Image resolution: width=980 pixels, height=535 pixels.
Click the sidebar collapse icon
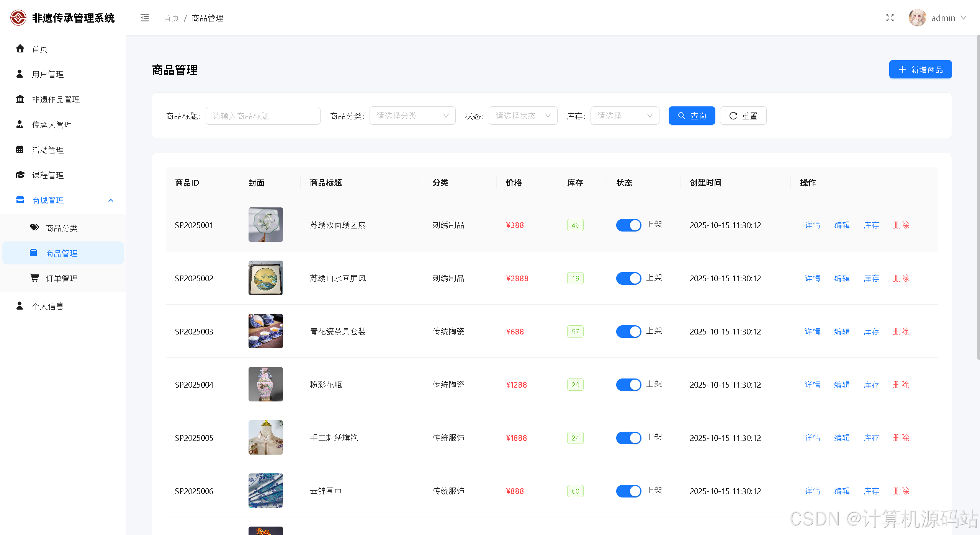point(144,18)
